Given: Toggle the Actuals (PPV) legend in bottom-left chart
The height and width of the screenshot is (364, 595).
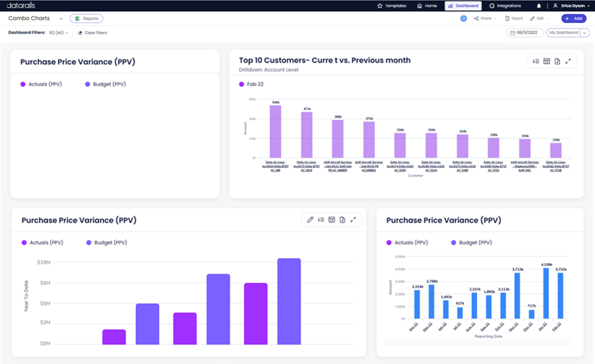Looking at the screenshot, I should point(42,243).
